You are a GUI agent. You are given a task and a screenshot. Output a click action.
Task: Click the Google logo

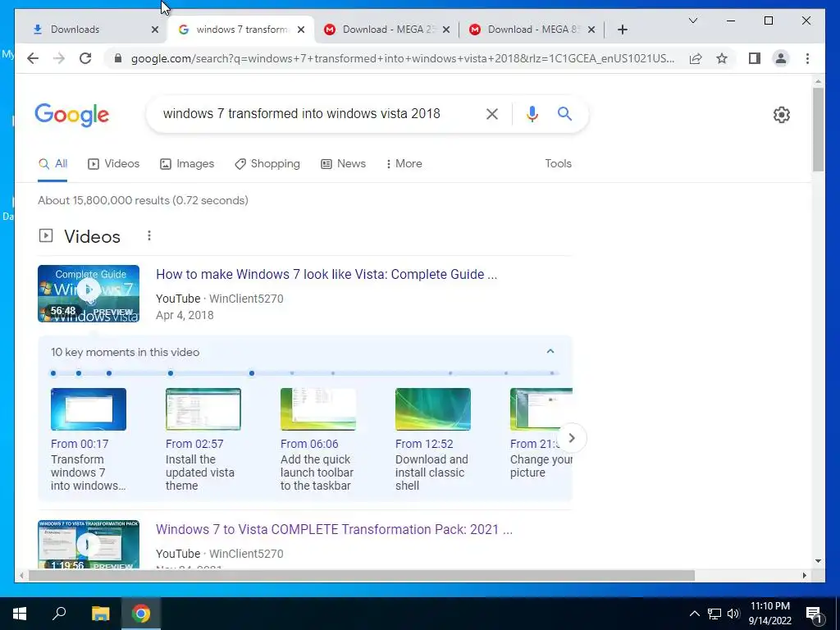[x=72, y=115]
